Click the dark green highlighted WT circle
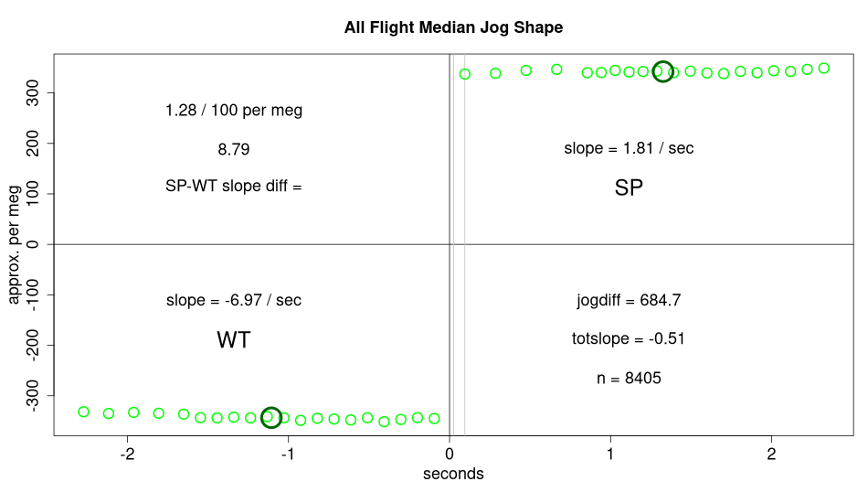The width and height of the screenshot is (868, 503). click(x=271, y=417)
